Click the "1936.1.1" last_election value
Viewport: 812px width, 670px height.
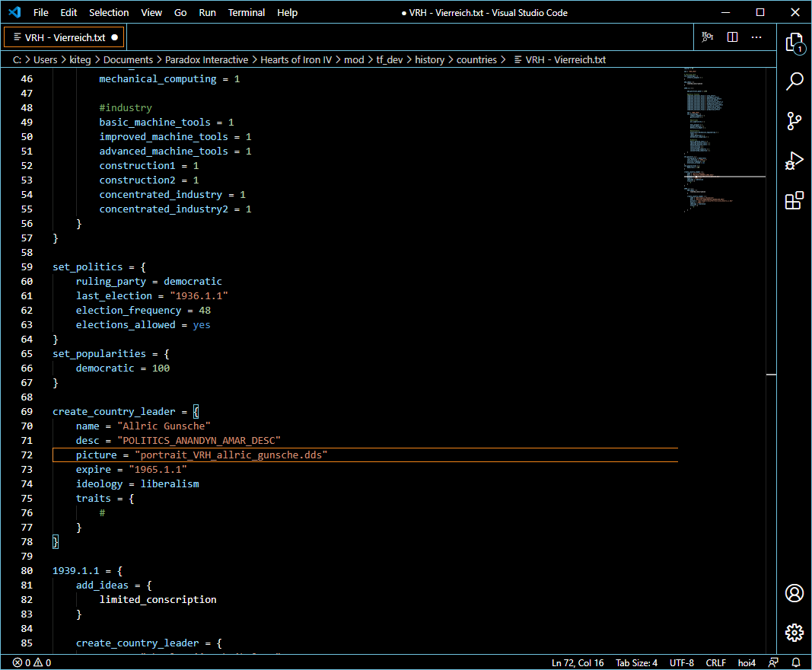(199, 296)
